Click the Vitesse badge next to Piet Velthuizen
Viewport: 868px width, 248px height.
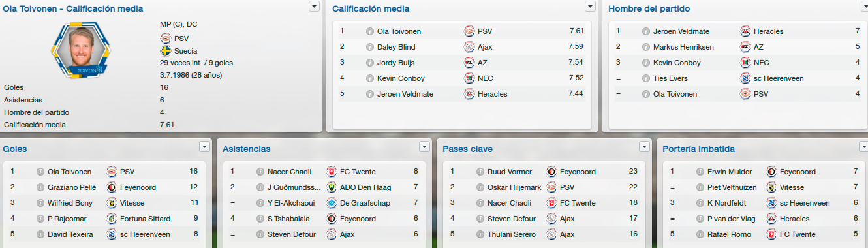[x=771, y=187]
